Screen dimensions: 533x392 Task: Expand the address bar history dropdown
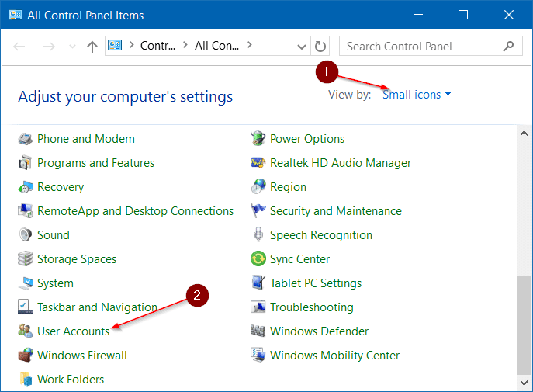(x=302, y=47)
